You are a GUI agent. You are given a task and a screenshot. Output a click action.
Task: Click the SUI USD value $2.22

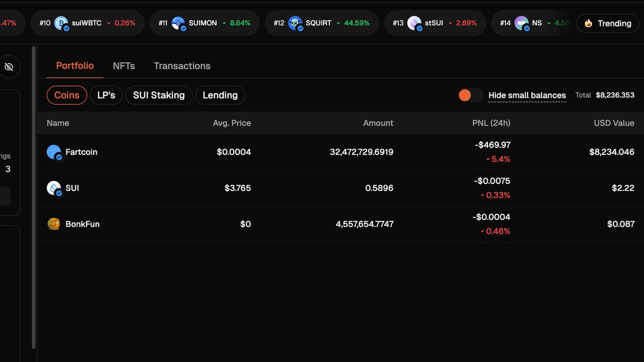click(x=623, y=188)
